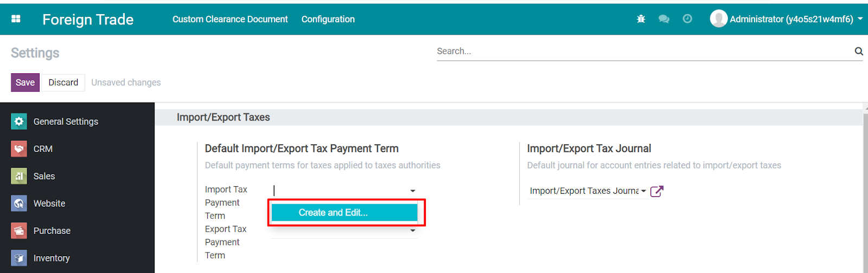The width and height of the screenshot is (868, 273).
Task: Click the Discard button
Action: coord(63,82)
